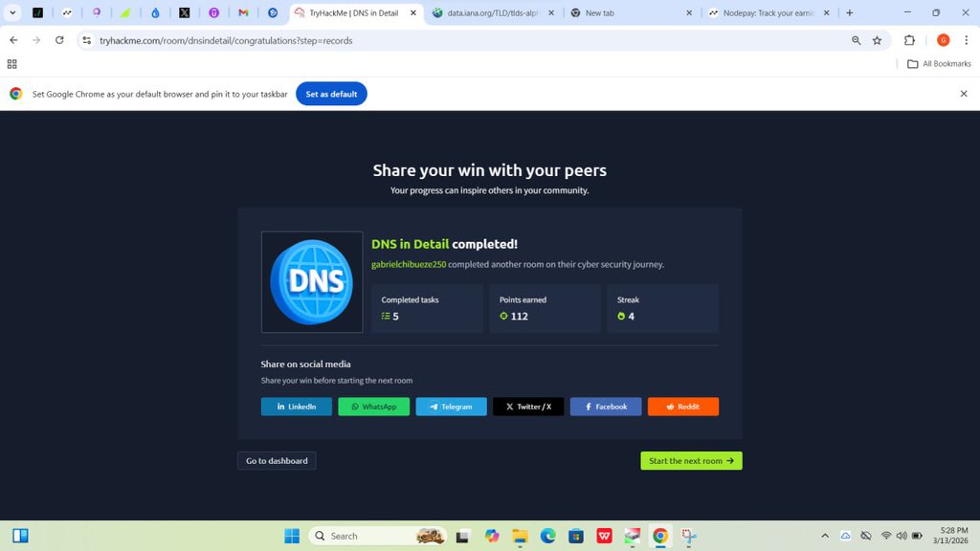This screenshot has height=551, width=980.
Task: Check the battery status tray icon
Action: [917, 536]
